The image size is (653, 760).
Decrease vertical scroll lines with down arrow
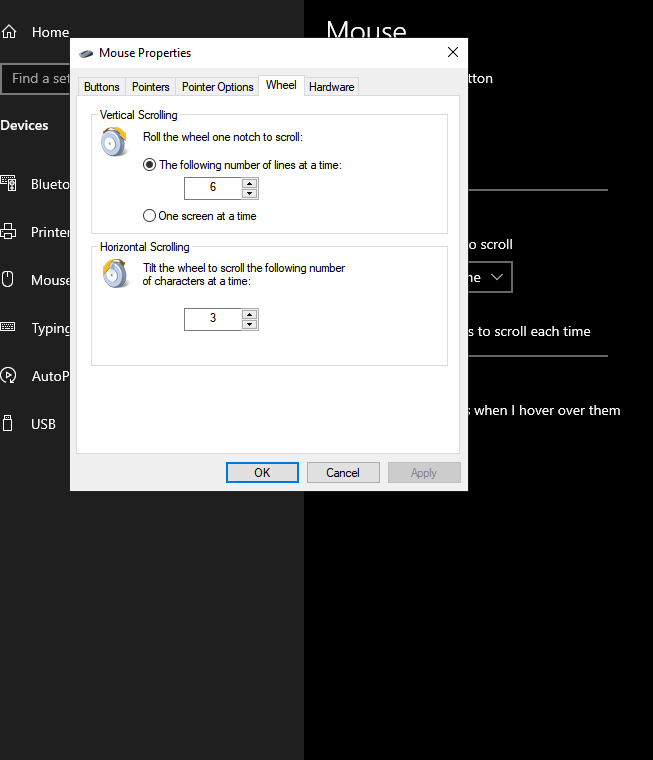pos(250,193)
